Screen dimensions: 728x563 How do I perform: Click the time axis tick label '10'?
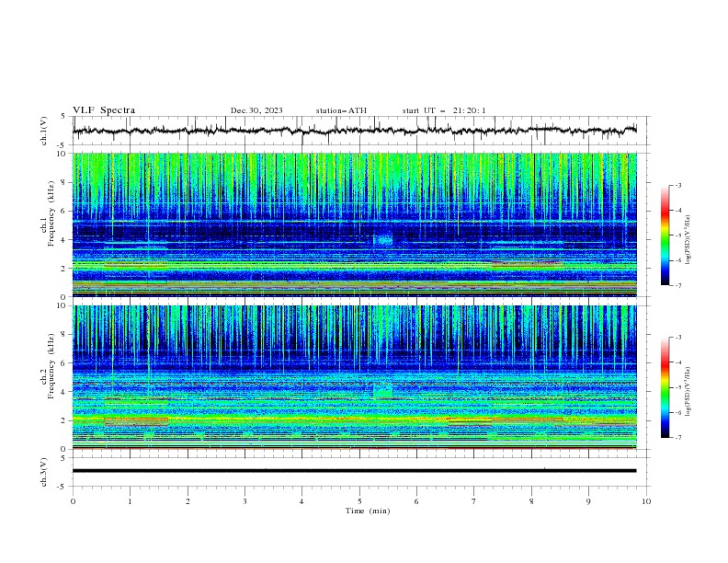pos(646,501)
